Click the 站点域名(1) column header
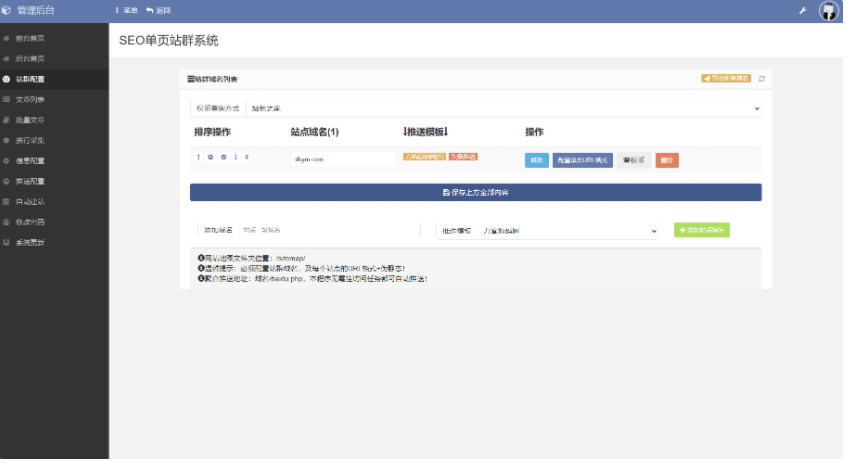Image resolution: width=847 pixels, height=469 pixels. 314,132
